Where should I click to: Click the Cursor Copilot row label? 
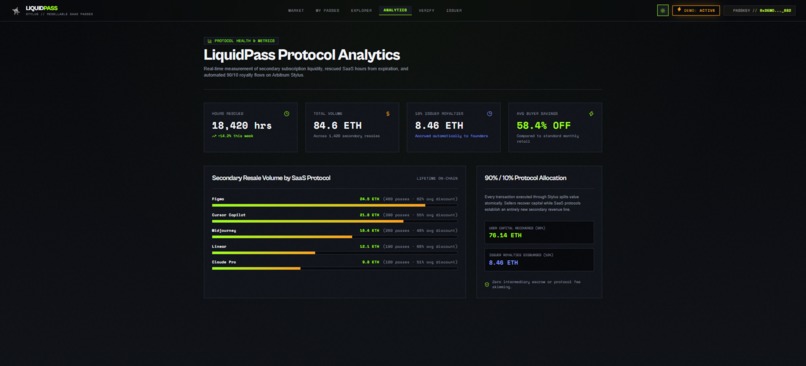click(x=229, y=215)
